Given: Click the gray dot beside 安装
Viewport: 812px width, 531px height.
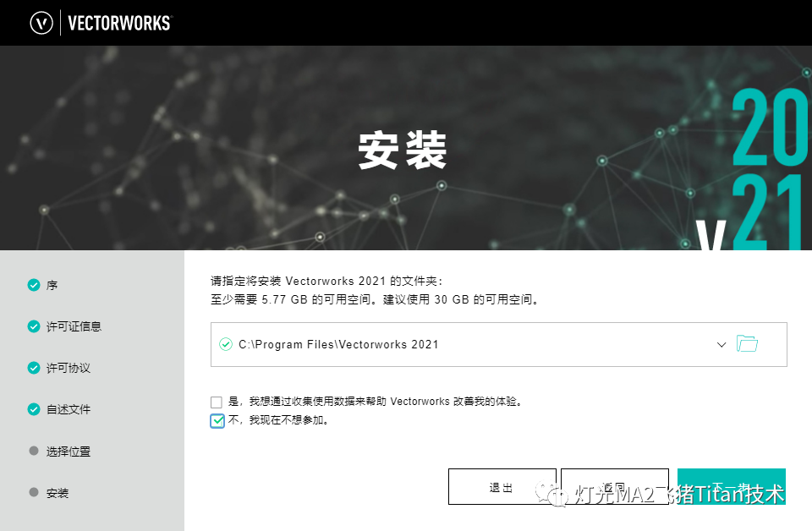Looking at the screenshot, I should 34,492.
